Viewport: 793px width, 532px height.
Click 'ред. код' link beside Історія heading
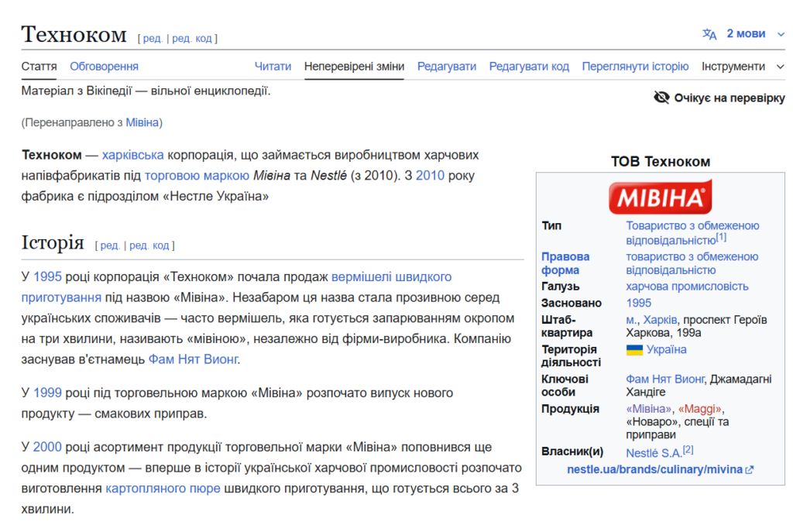coord(149,245)
